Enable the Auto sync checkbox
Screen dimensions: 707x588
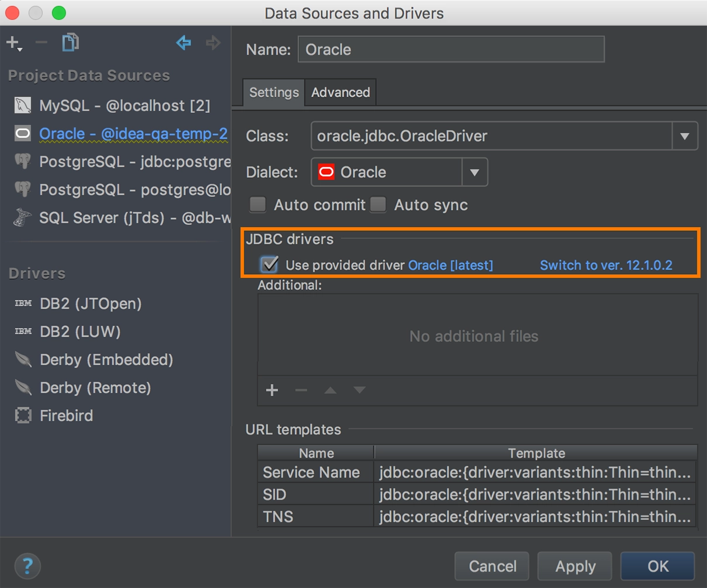point(378,205)
